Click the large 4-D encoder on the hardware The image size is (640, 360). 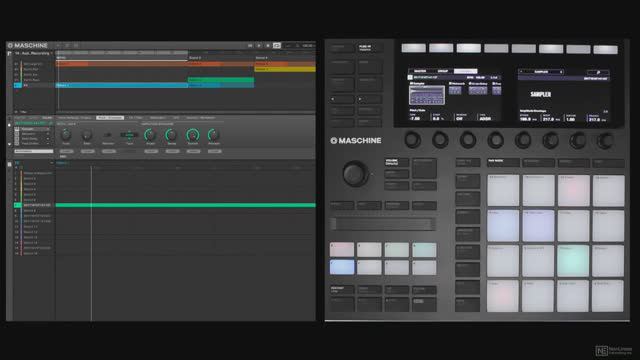click(355, 174)
